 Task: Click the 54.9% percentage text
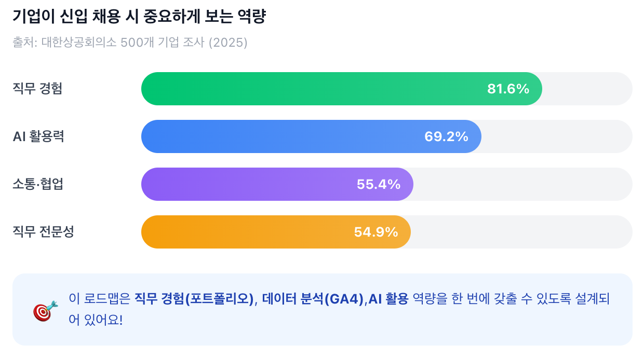(x=376, y=232)
